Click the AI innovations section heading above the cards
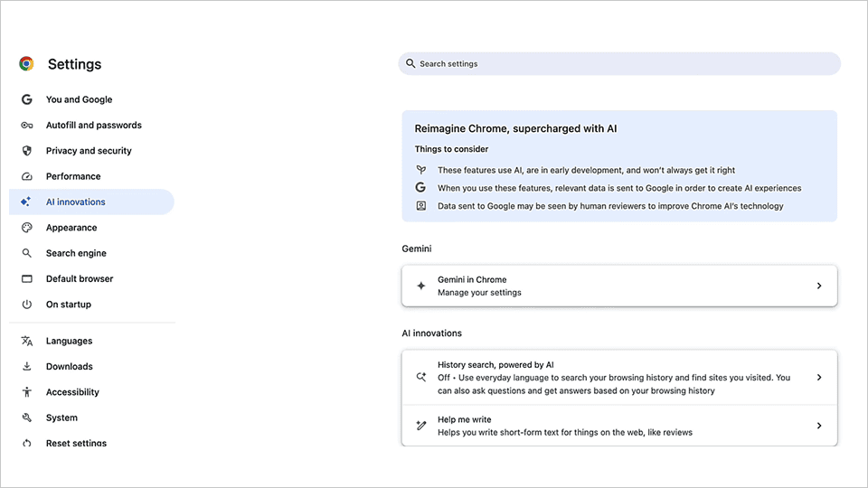 tap(432, 333)
